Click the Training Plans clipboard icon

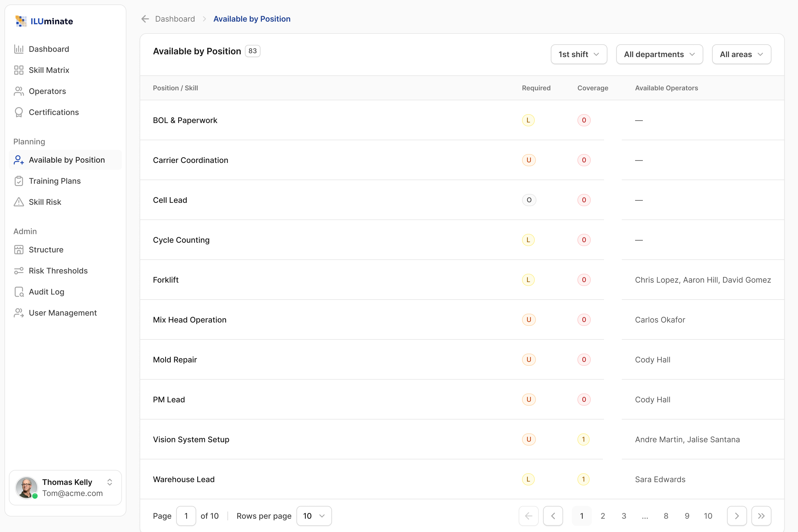click(x=19, y=181)
